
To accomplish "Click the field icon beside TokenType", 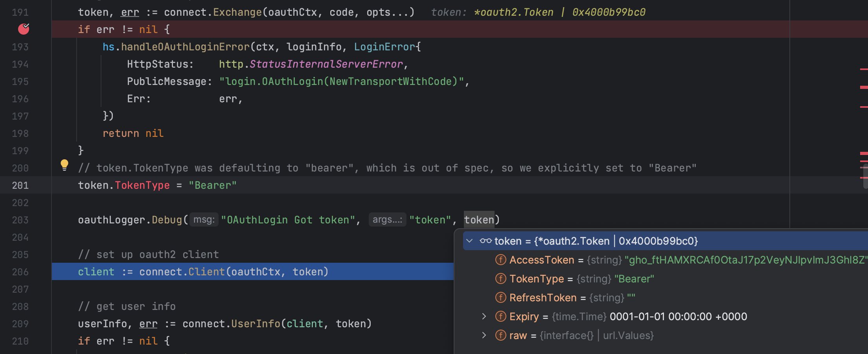I will click(500, 278).
